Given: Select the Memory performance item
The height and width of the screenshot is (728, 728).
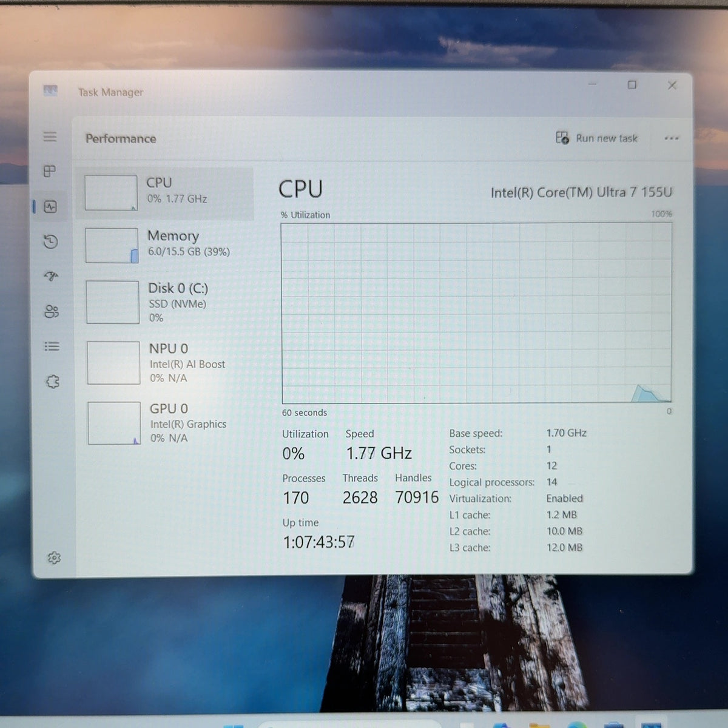Looking at the screenshot, I should tap(166, 245).
